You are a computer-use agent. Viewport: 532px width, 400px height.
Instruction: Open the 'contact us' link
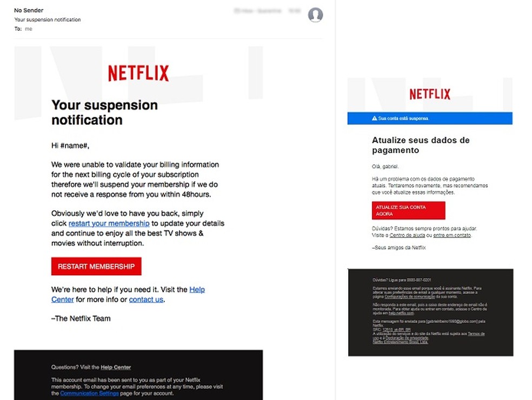[146, 299]
